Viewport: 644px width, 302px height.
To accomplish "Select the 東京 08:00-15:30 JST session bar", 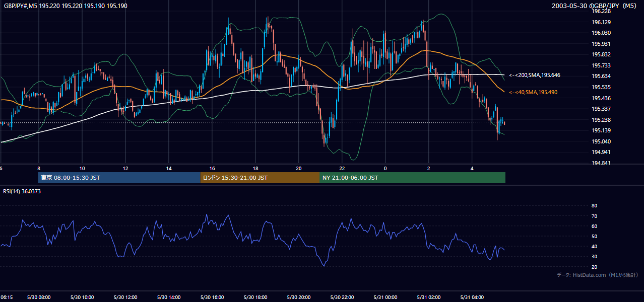I will click(x=119, y=178).
